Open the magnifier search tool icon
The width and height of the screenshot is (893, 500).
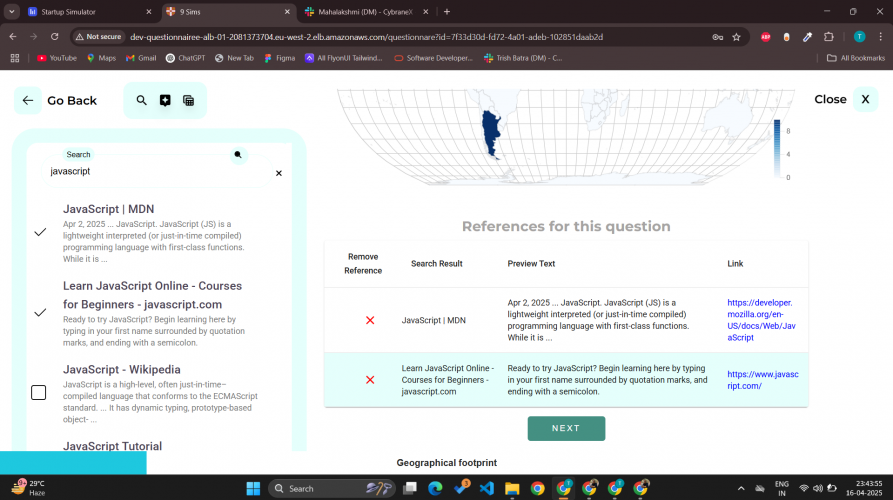141,101
